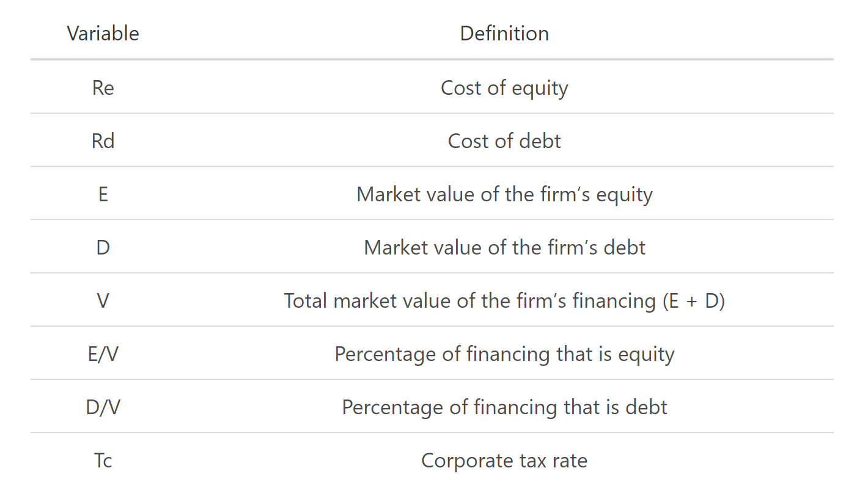868x498 pixels.
Task: Click the 'Cost of equity' definition
Action: tap(504, 87)
